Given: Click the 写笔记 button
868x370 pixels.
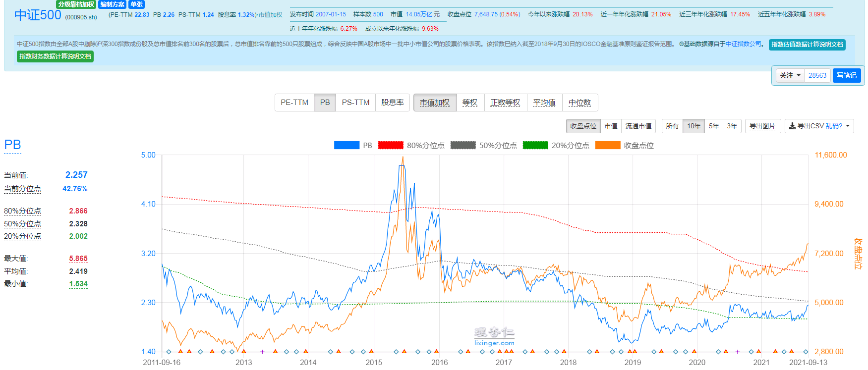Looking at the screenshot, I should (x=847, y=76).
